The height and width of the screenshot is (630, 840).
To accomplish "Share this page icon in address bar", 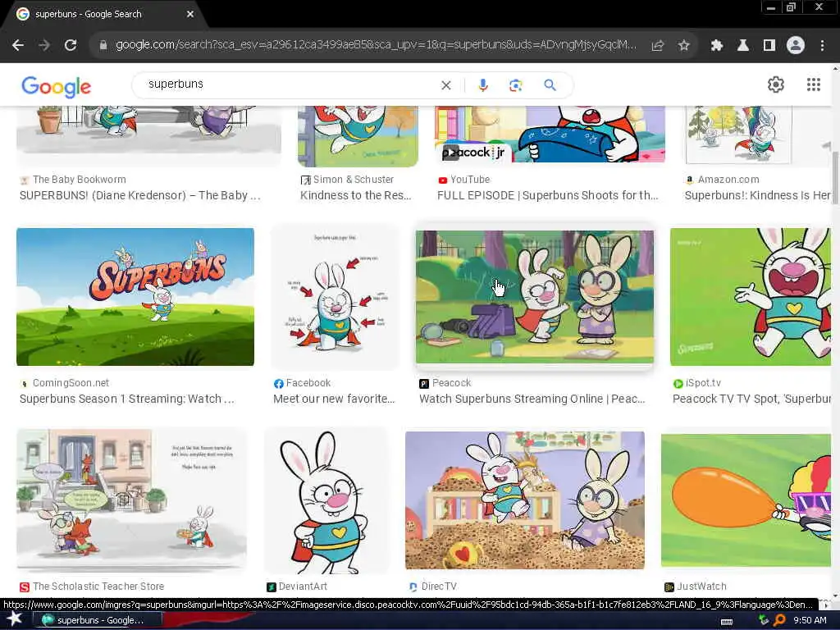I will click(x=657, y=46).
